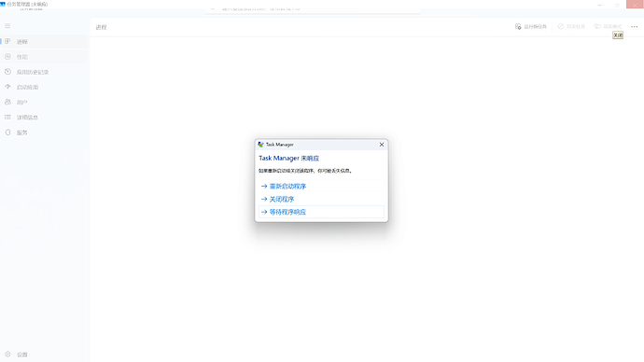This screenshot has height=362, width=644.
Task: Open 应用历史记录 (App history) in sidebar
Action: [x=44, y=72]
